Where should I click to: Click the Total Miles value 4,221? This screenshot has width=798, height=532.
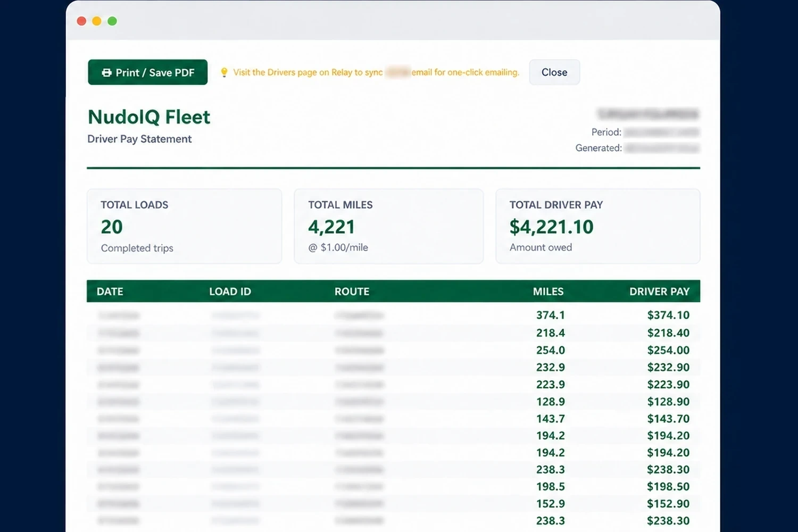click(331, 227)
